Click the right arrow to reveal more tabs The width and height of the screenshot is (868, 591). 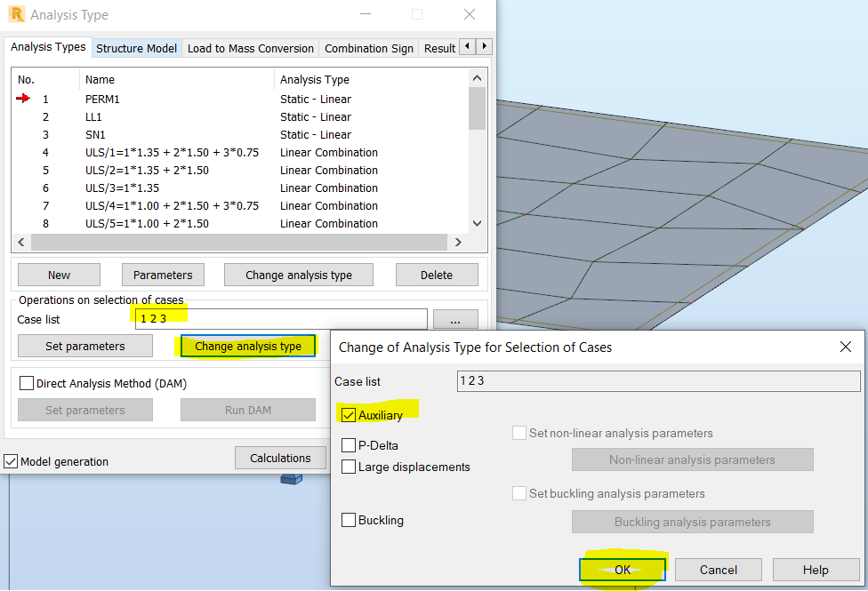click(x=483, y=47)
